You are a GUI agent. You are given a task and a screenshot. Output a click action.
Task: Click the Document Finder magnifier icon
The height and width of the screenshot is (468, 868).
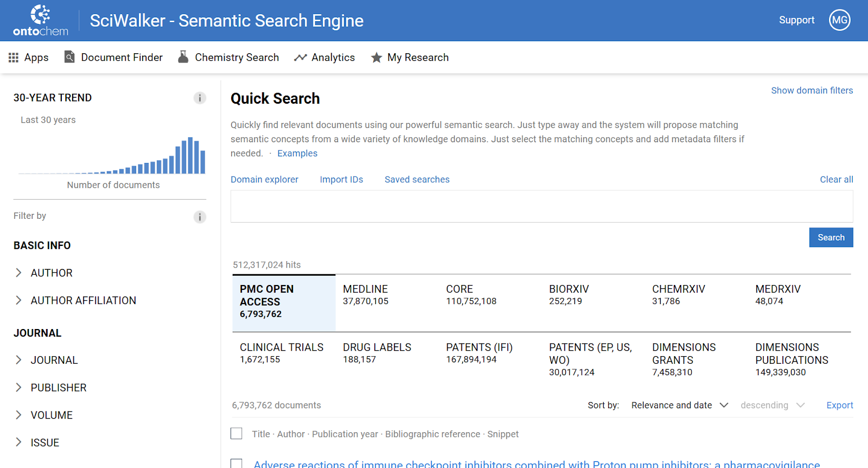69,57
